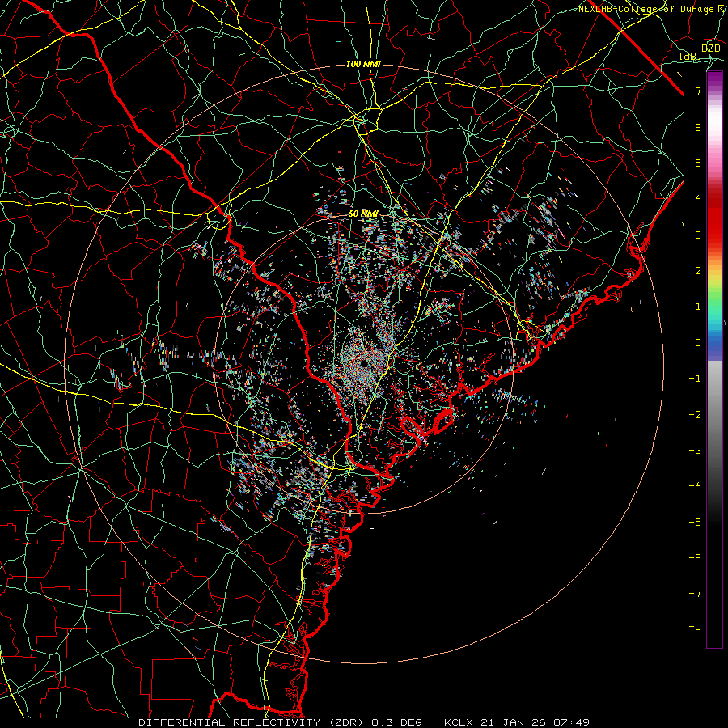Click the 0 value on the dB scale

(x=698, y=343)
